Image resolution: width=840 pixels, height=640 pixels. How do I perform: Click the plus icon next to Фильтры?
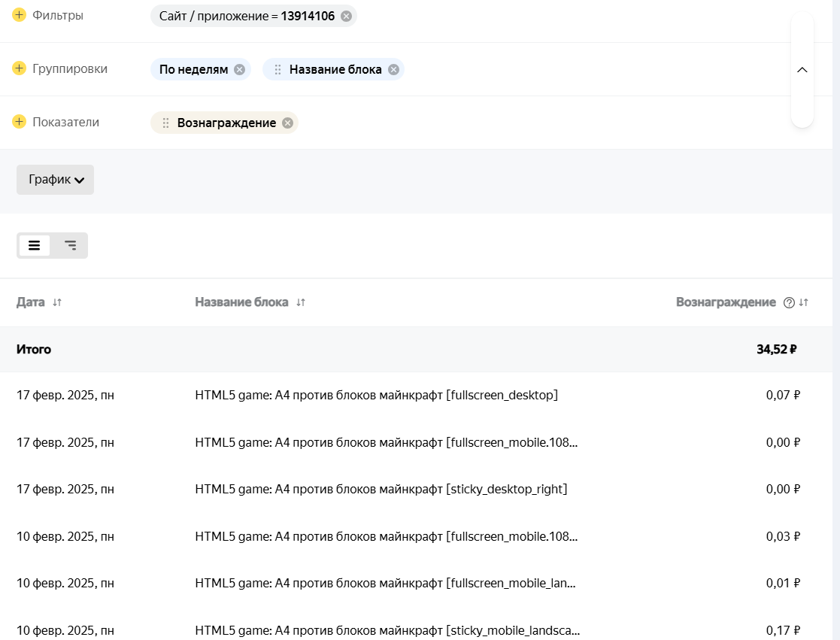click(x=20, y=15)
